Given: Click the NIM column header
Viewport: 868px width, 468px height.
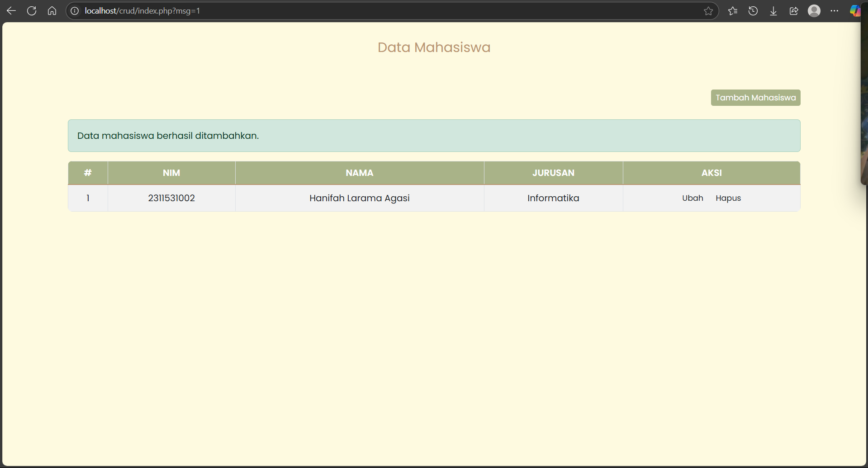Looking at the screenshot, I should [171, 173].
